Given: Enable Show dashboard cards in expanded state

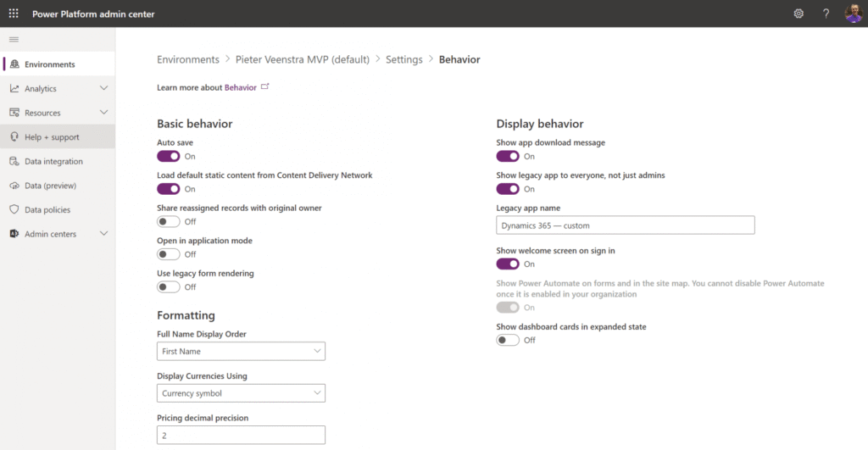Looking at the screenshot, I should click(x=508, y=340).
